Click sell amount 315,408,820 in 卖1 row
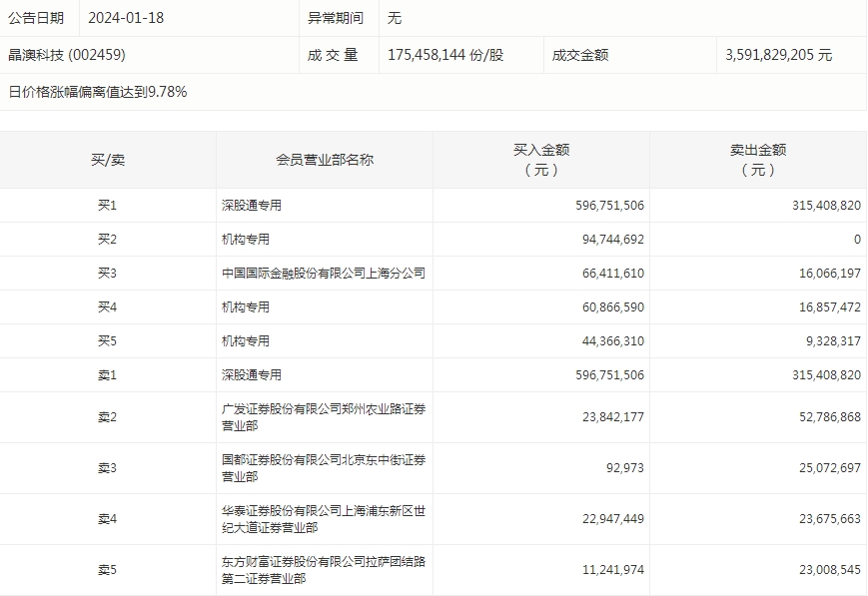 (826, 375)
